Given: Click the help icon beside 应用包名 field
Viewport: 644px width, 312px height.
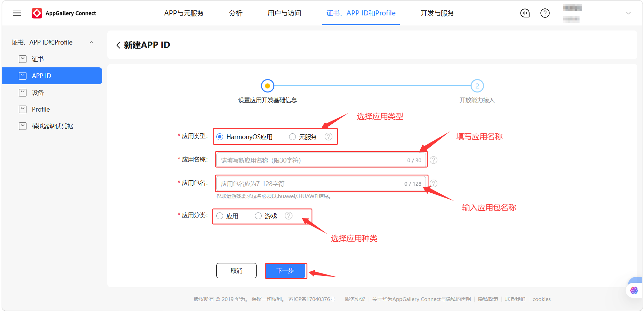Looking at the screenshot, I should (434, 184).
